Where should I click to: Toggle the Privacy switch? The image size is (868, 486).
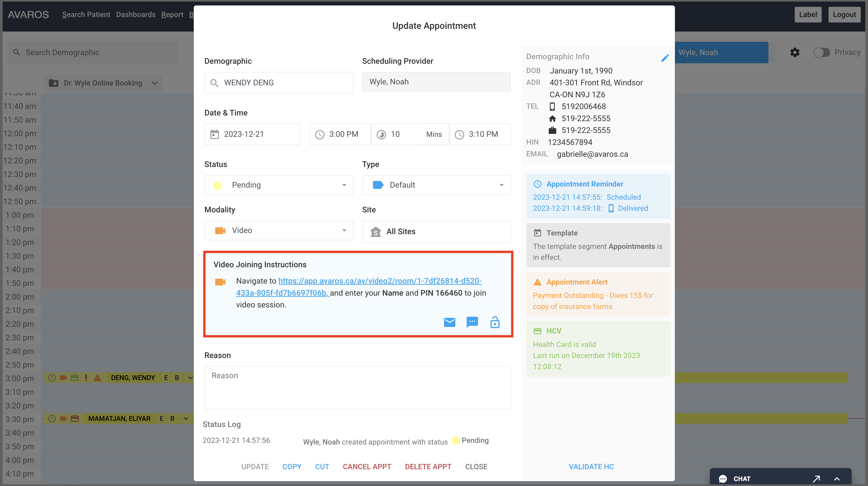tap(821, 52)
